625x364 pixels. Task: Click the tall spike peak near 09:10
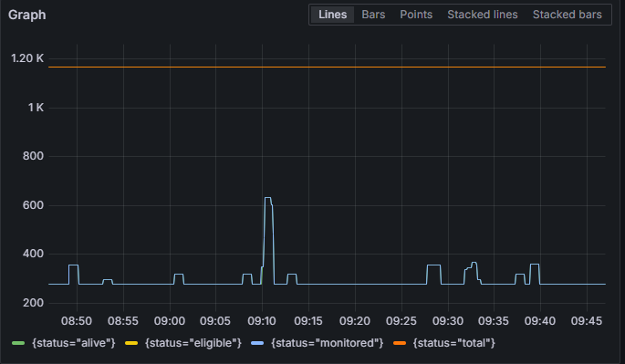pyautogui.click(x=268, y=198)
